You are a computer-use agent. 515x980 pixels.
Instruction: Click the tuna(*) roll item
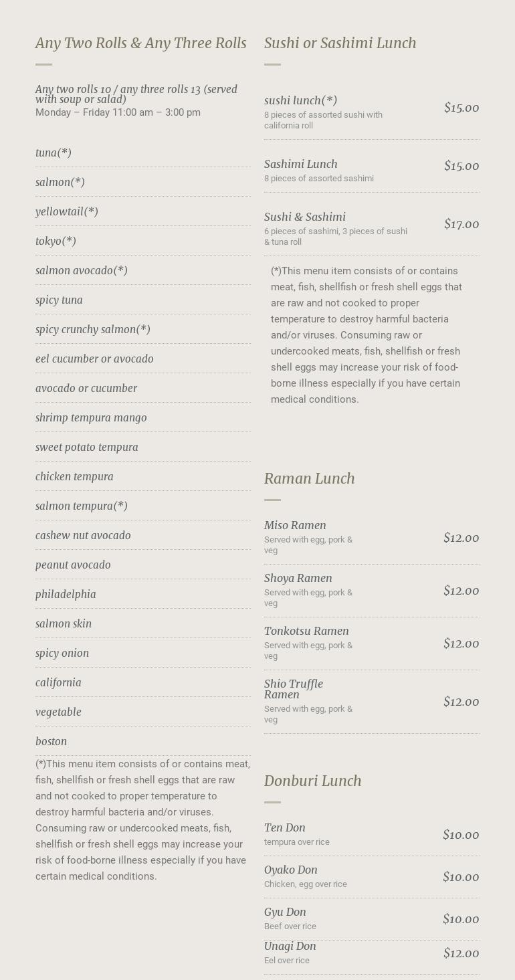pos(54,153)
